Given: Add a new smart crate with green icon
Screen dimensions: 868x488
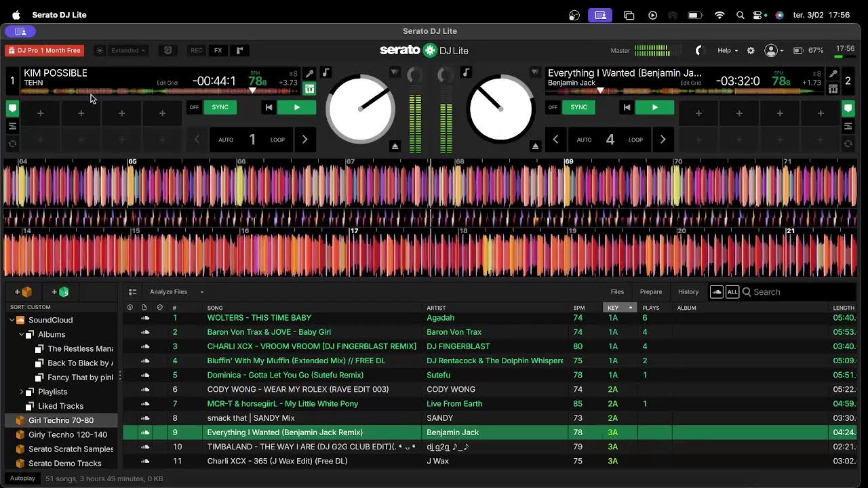Looking at the screenshot, I should tap(60, 292).
